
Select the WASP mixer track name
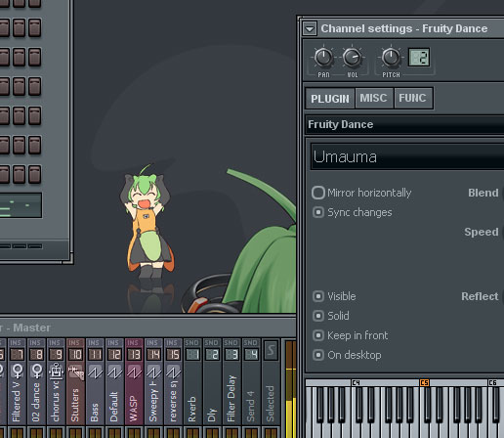pyautogui.click(x=134, y=409)
